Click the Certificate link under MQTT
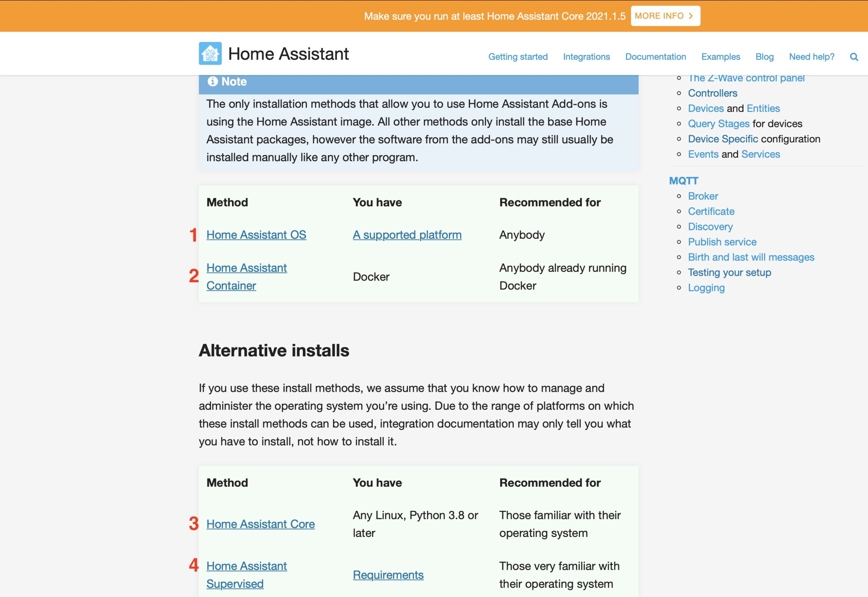The image size is (868, 597). click(712, 211)
